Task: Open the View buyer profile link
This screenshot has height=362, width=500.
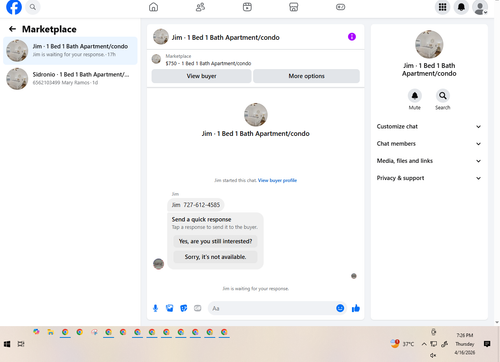Action: [277, 180]
